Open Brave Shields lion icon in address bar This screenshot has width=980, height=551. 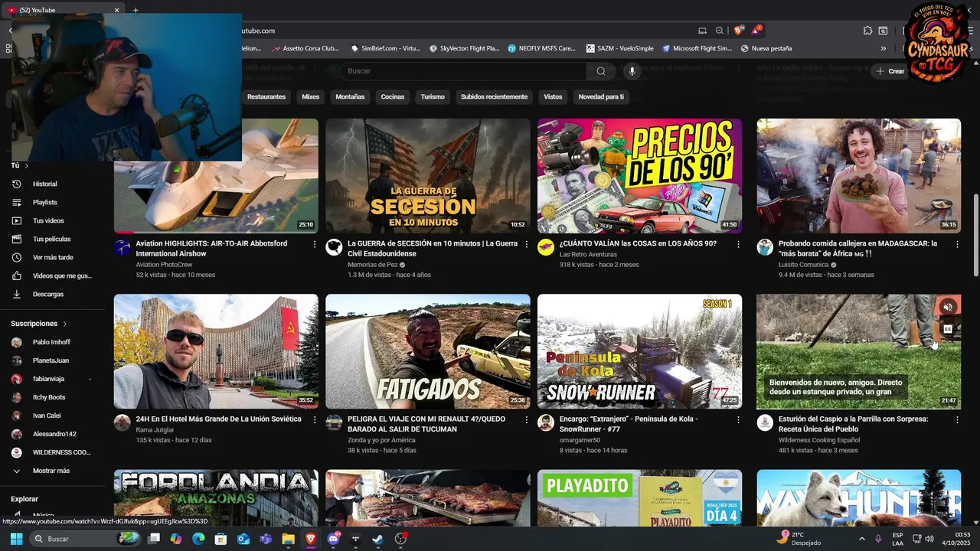click(738, 31)
